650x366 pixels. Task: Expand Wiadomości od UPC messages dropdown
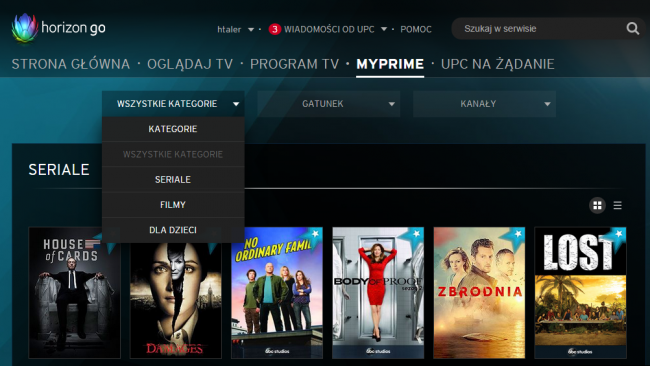(x=335, y=29)
